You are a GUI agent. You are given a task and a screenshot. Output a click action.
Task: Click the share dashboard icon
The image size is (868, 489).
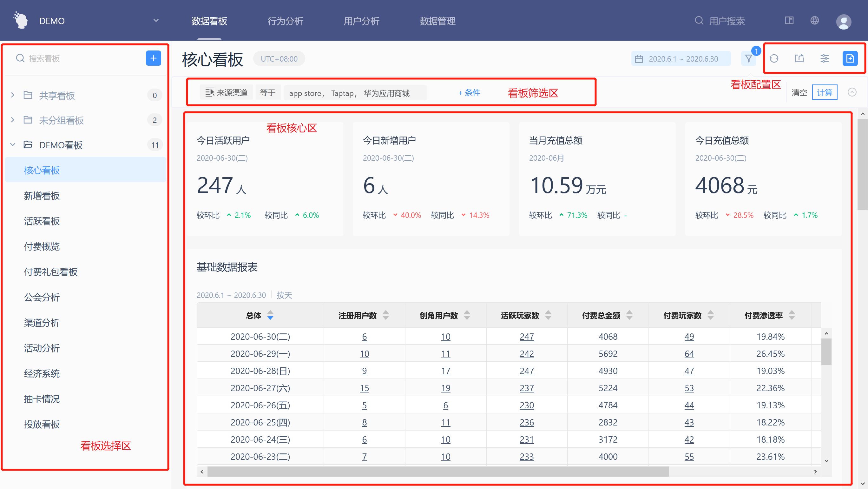click(799, 58)
